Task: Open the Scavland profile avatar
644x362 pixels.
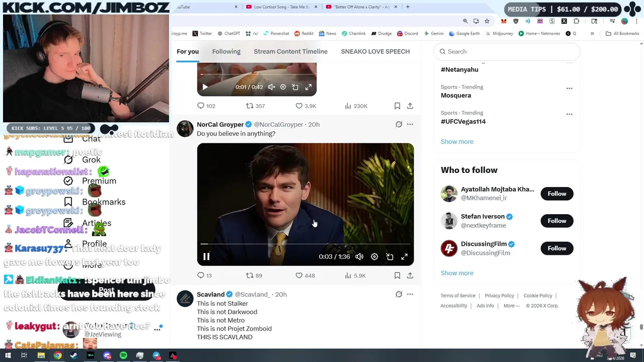Action: coord(185,299)
